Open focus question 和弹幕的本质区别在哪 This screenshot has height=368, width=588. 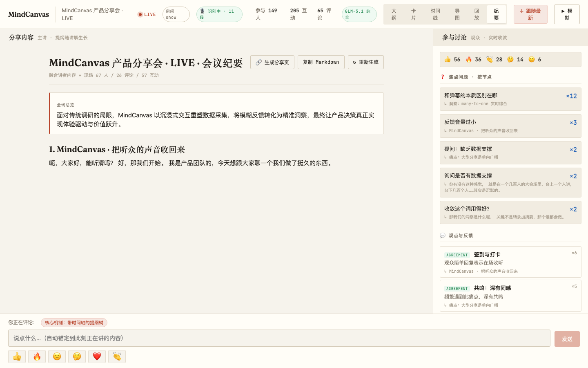click(x=510, y=99)
